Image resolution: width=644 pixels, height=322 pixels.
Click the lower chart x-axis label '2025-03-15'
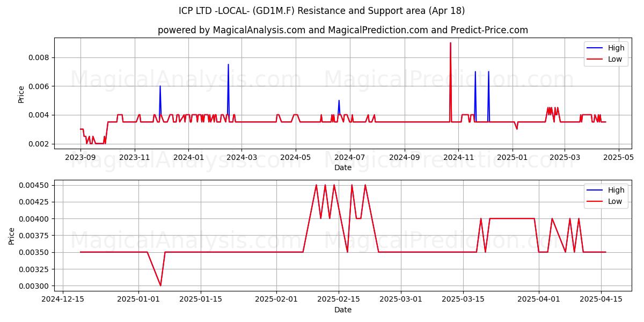(463, 299)
